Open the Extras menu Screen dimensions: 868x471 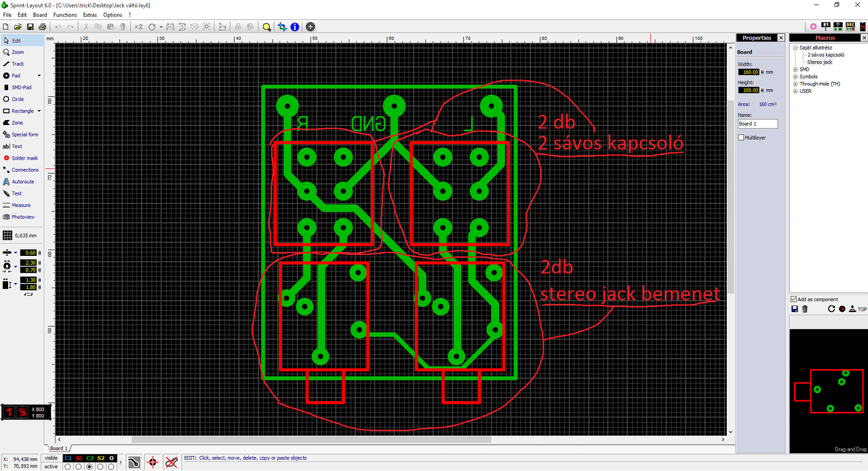coord(90,15)
